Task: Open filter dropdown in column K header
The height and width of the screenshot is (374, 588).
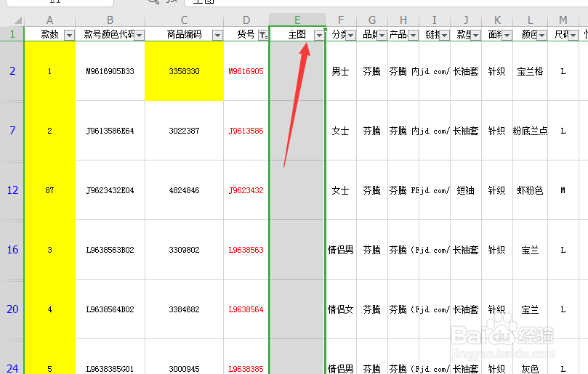Action: coord(507,36)
